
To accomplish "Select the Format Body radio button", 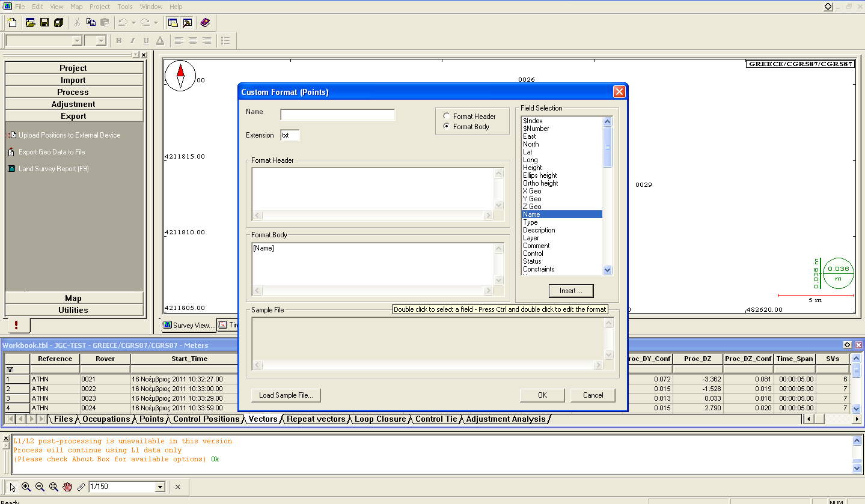I will 446,126.
